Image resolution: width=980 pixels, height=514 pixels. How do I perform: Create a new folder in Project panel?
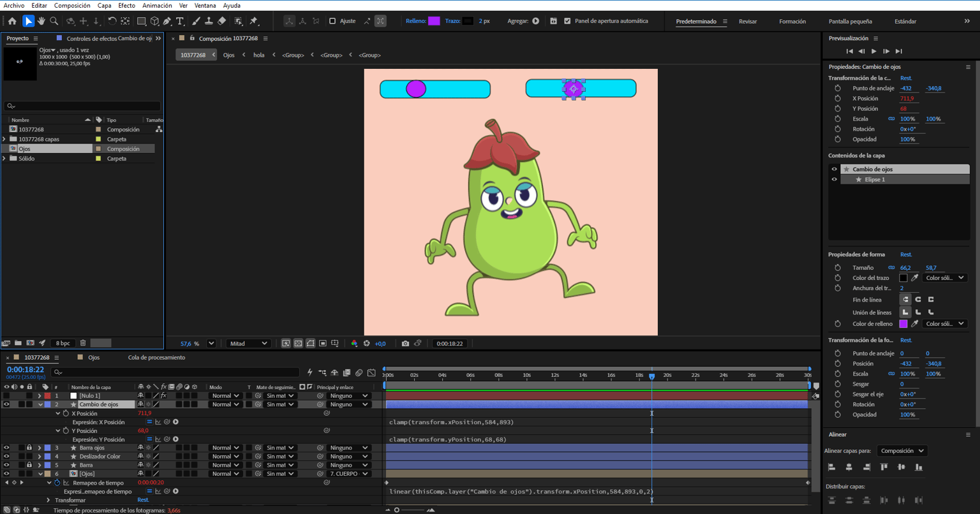[18, 343]
